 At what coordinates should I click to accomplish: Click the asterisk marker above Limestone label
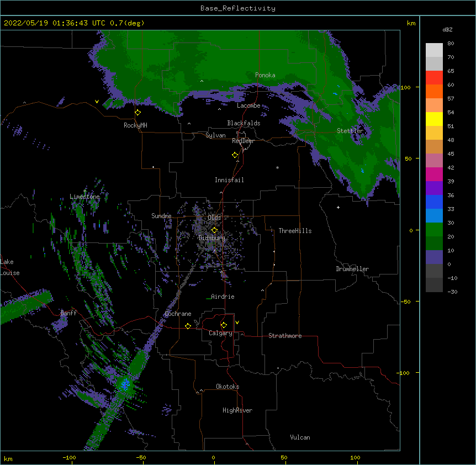point(84,191)
